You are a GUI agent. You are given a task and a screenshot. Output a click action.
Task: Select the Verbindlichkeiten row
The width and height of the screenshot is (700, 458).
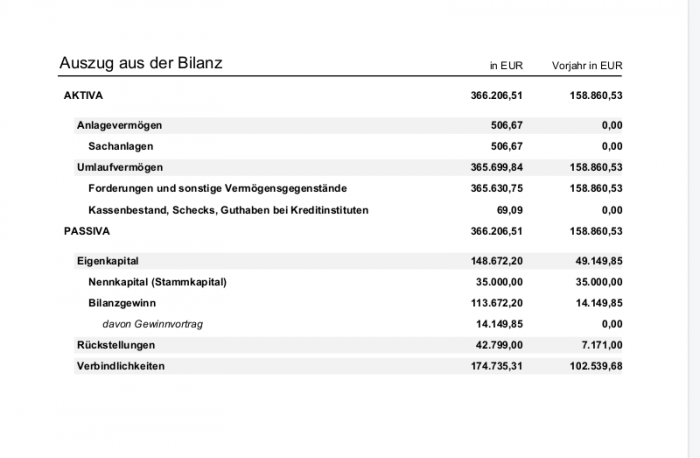pos(348,366)
